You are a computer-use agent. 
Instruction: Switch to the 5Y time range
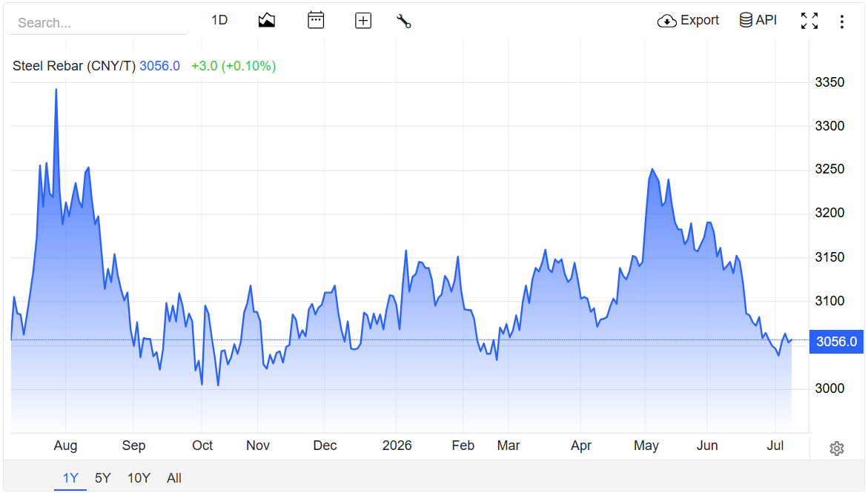click(103, 478)
